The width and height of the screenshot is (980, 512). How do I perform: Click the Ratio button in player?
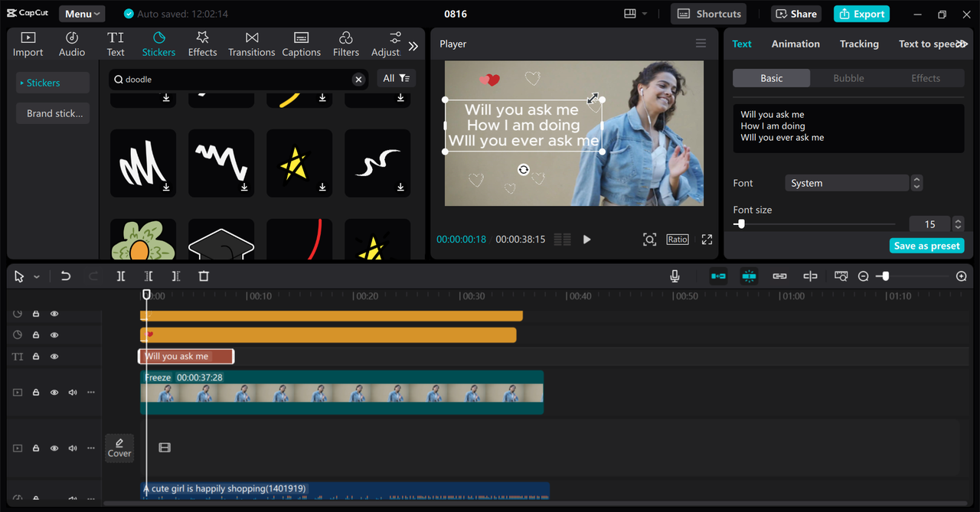pyautogui.click(x=678, y=240)
